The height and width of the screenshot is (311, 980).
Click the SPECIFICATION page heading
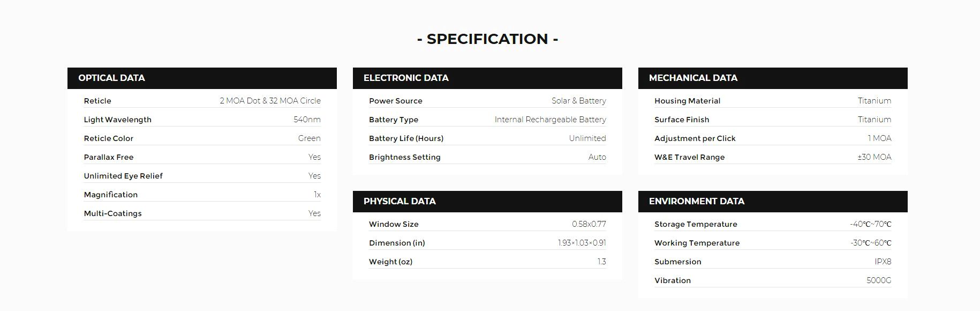[487, 39]
